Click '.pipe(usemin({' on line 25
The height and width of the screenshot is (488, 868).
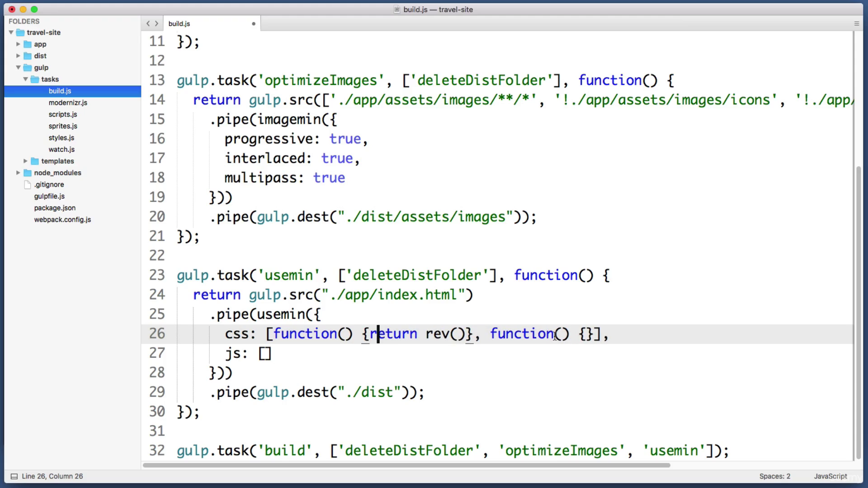tap(265, 314)
